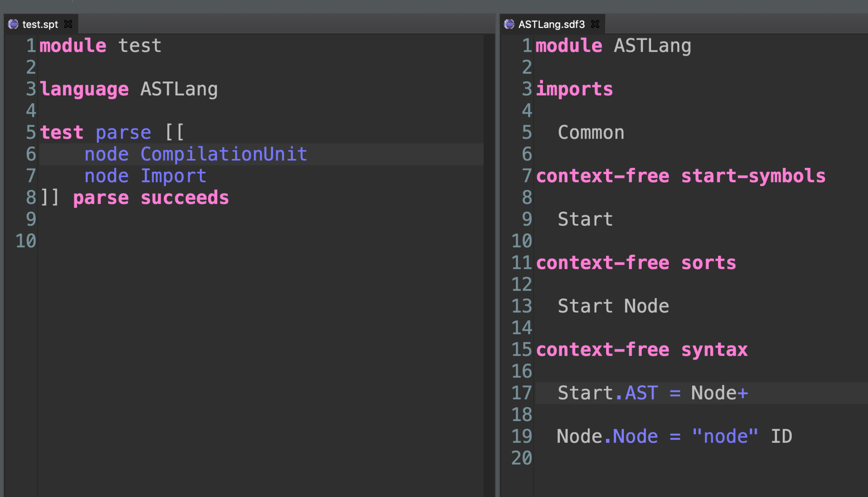Click 'Start Node' sorts declaration line

613,306
